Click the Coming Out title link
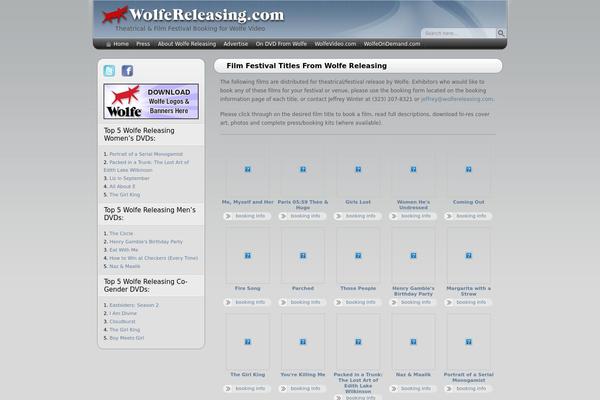 click(x=468, y=202)
